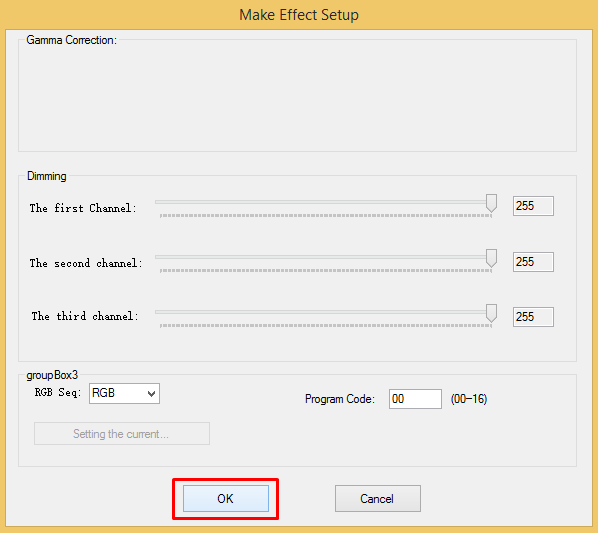Click the second channel value box showing 255
The height and width of the screenshot is (533, 598).
533,262
